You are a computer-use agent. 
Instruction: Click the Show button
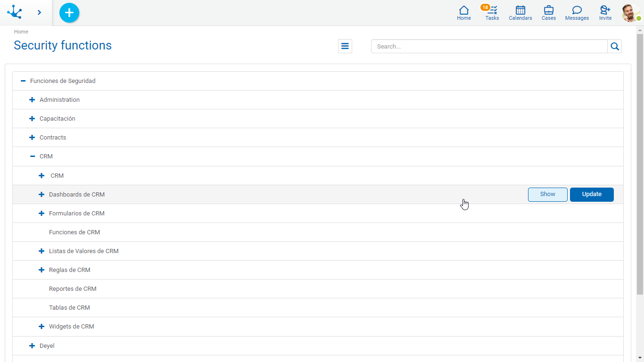547,194
